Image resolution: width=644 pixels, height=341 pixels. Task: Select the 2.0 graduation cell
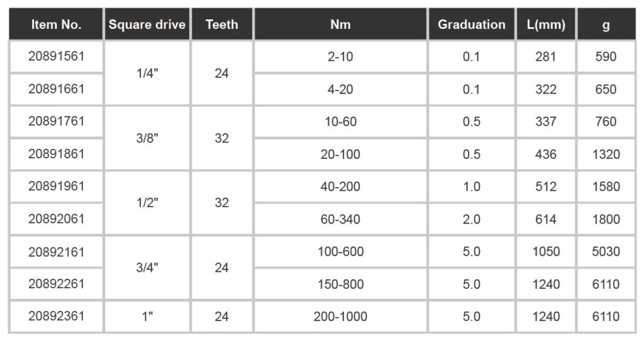pyautogui.click(x=472, y=219)
